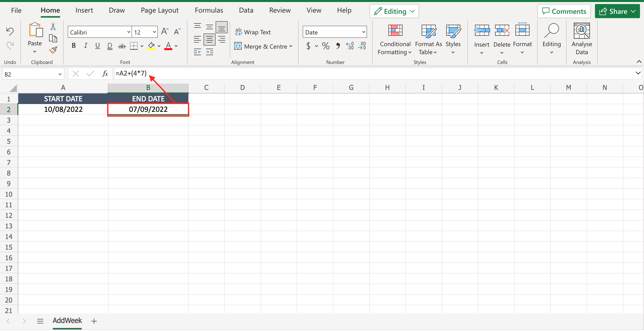Image resolution: width=644 pixels, height=331 pixels.
Task: Toggle Underline formatting on cell
Action: point(98,46)
